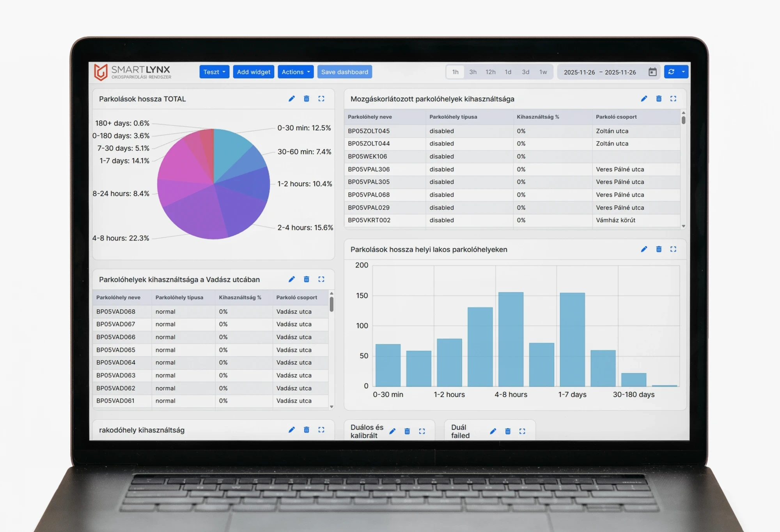
Task: Maximize the Mozgáskorlátozott parkolóhelyek widget to fullscreen
Action: [673, 99]
